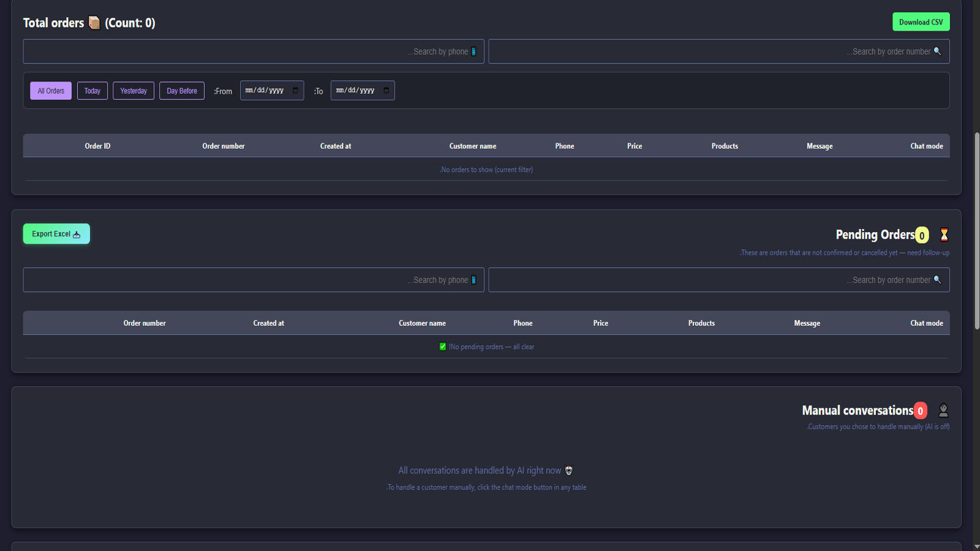
Task: Click the yellow Pending Orders count badge
Action: pos(922,235)
